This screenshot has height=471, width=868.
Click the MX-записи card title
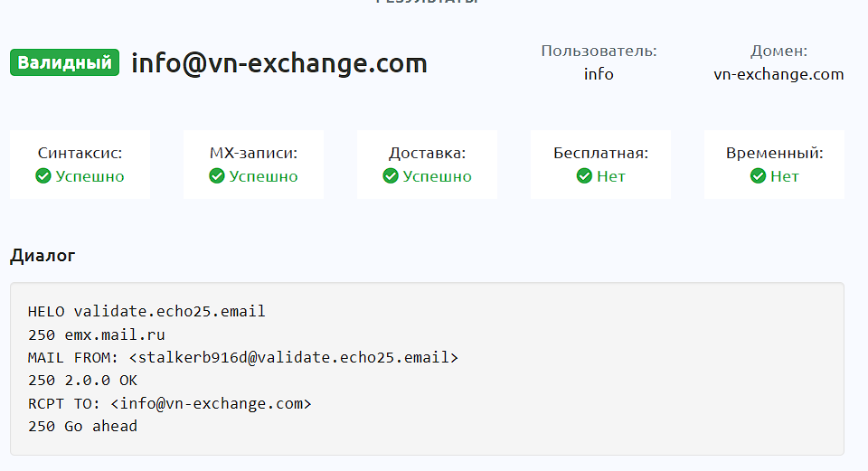tap(253, 154)
